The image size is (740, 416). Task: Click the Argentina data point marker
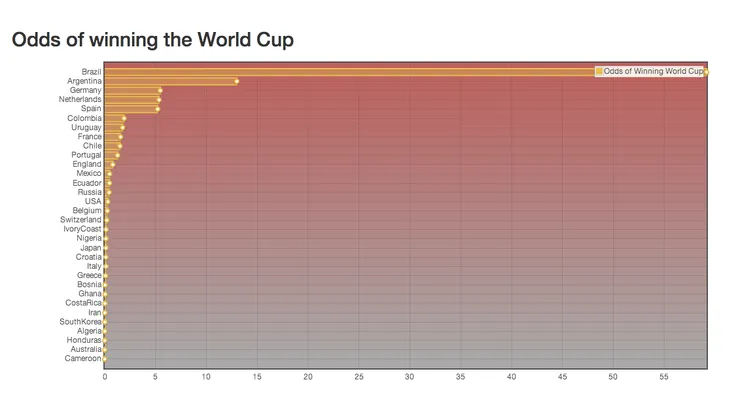click(237, 81)
